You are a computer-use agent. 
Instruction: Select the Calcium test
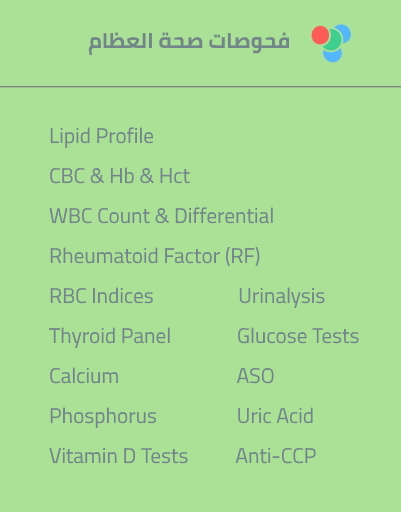click(84, 376)
